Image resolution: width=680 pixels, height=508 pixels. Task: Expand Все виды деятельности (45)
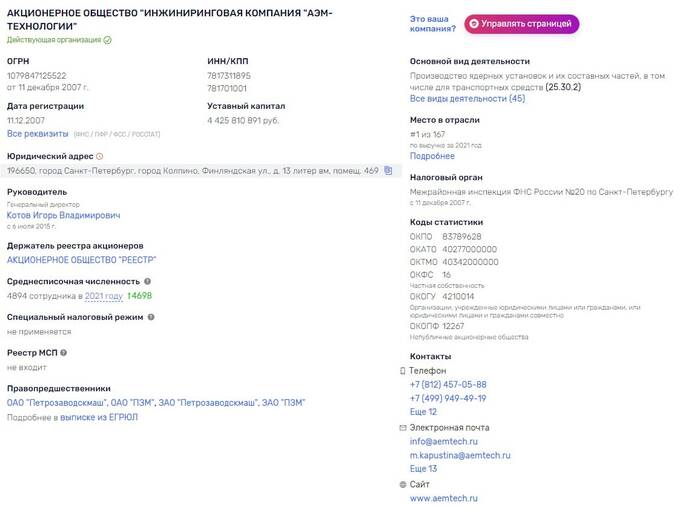click(467, 98)
